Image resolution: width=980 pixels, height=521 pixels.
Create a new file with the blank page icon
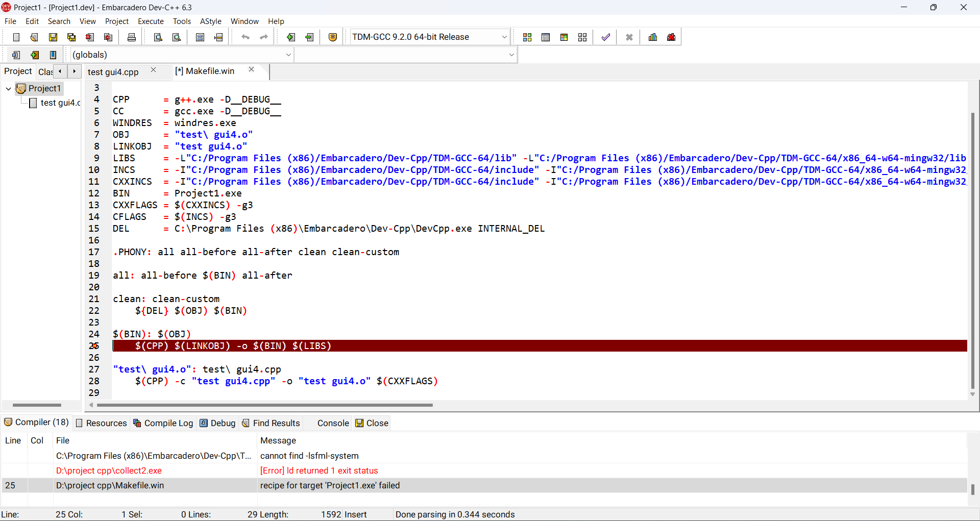[16, 37]
